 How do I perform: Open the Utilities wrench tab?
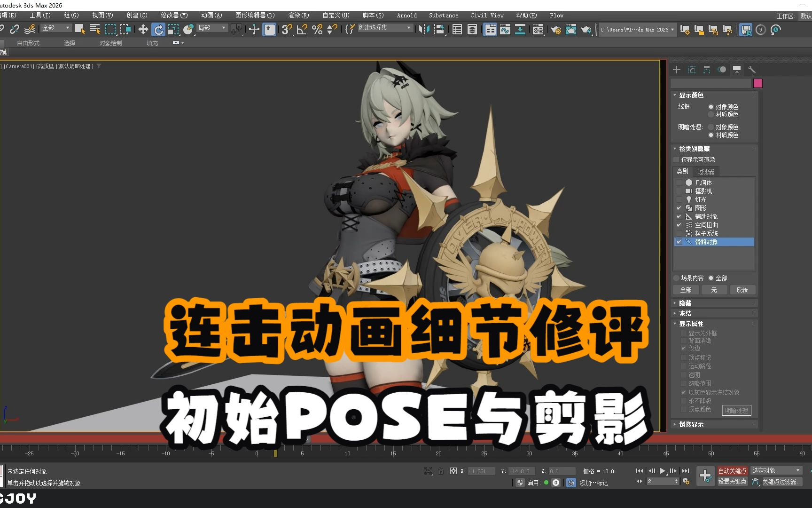click(x=752, y=70)
